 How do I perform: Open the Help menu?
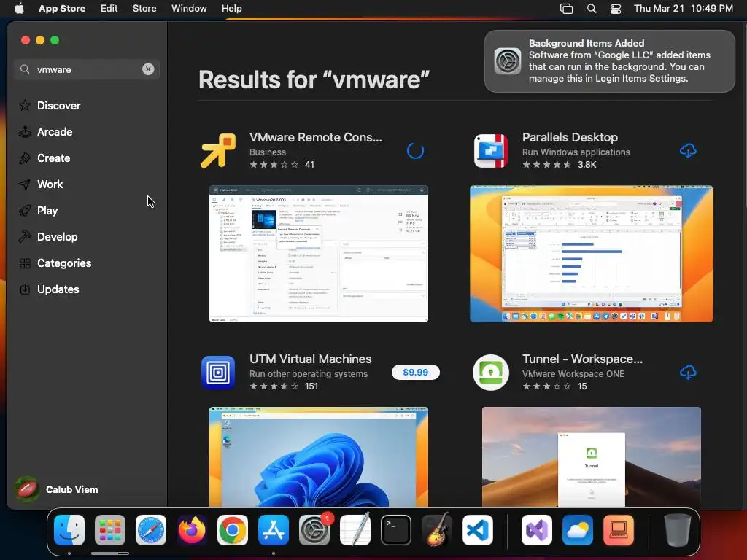(x=231, y=9)
